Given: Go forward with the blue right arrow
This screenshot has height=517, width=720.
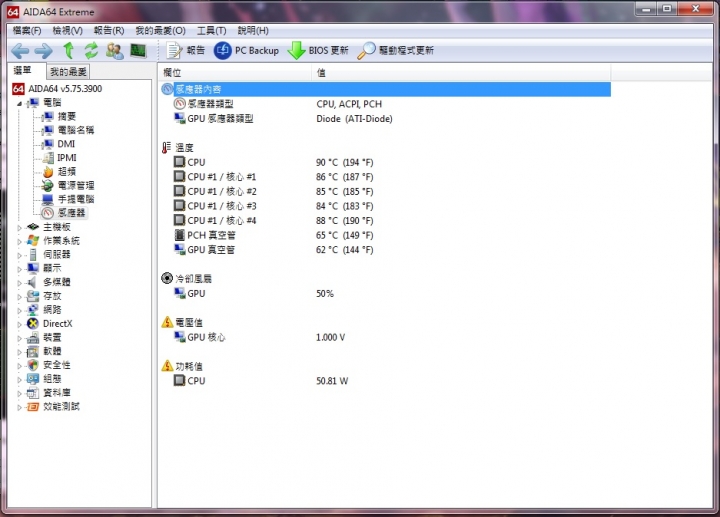Looking at the screenshot, I should (44, 51).
